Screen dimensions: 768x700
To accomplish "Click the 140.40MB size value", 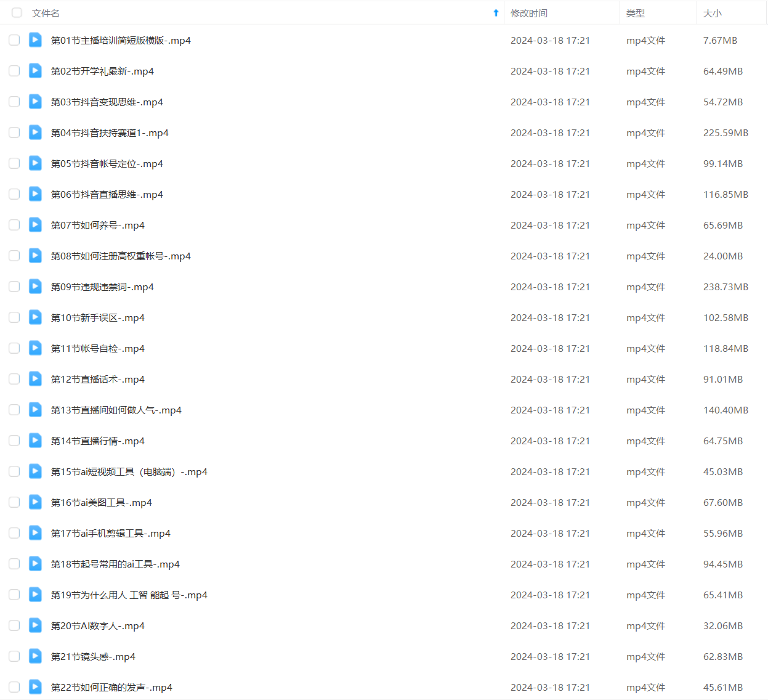I will 726,410.
